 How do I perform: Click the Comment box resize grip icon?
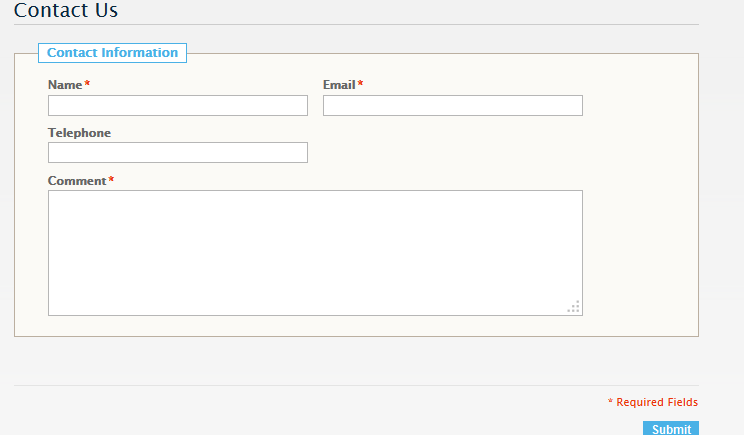[x=574, y=306]
